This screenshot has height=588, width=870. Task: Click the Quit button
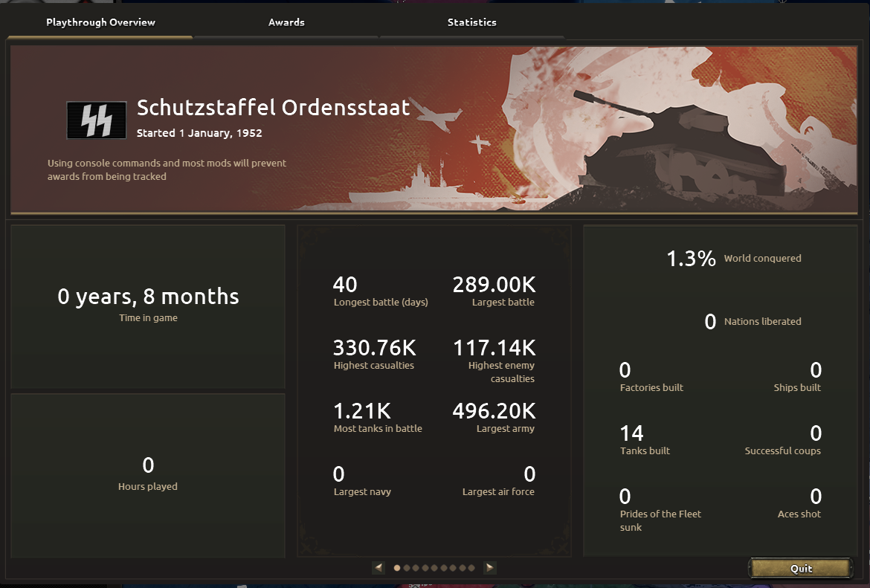click(x=801, y=568)
